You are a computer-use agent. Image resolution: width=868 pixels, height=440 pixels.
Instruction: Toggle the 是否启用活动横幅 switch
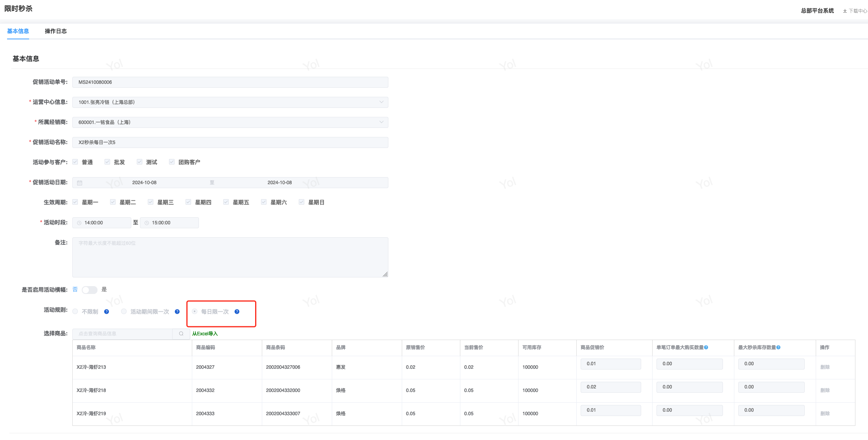89,290
